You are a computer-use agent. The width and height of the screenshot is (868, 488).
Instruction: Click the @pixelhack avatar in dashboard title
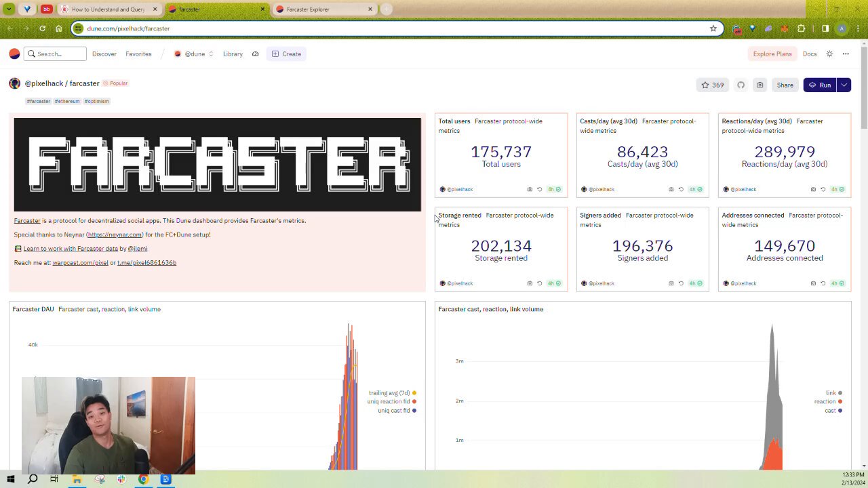14,83
